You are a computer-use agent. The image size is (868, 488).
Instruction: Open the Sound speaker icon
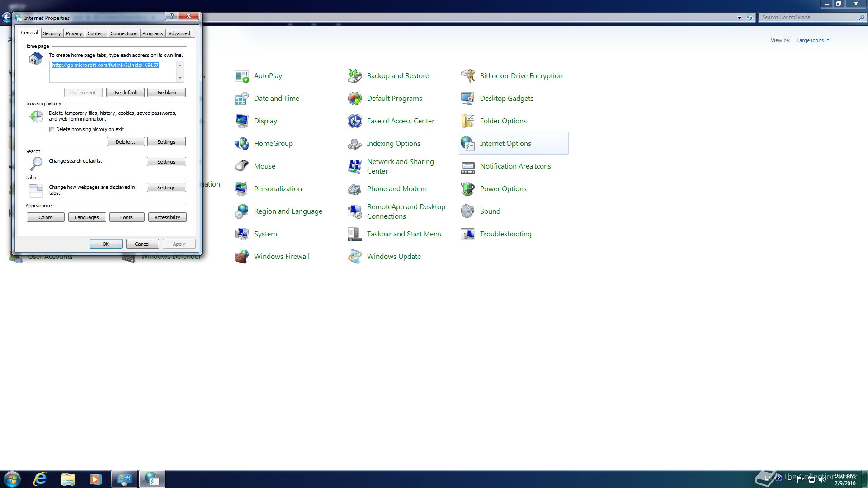[468, 211]
